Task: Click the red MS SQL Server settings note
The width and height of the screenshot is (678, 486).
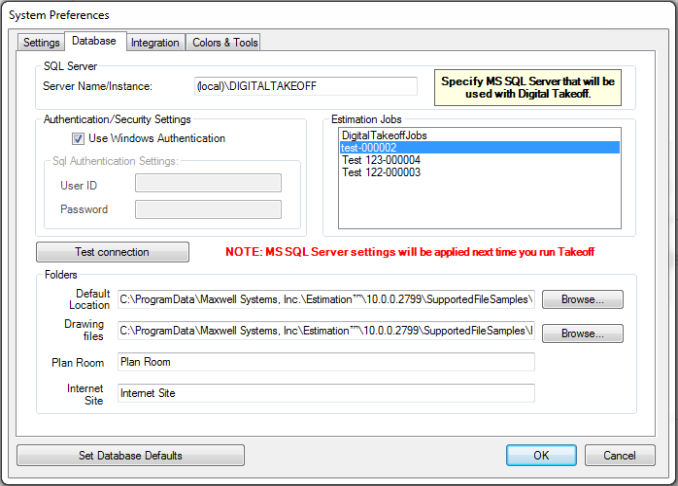Action: tap(409, 252)
